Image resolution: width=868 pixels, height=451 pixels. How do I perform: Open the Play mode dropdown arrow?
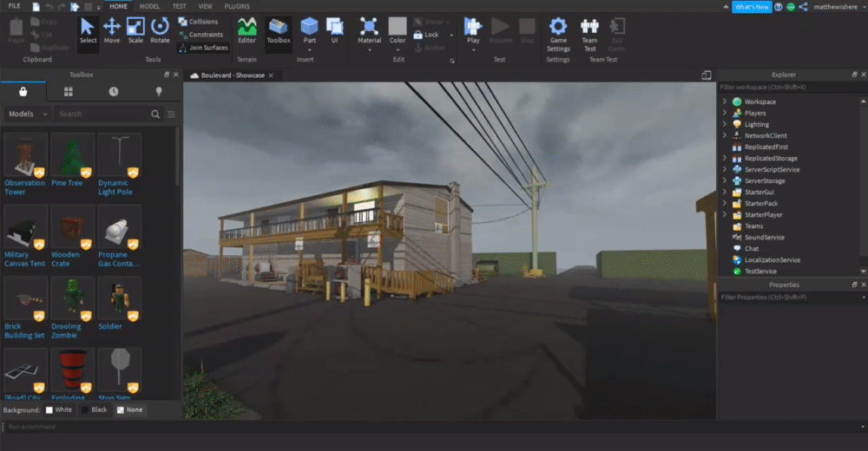click(473, 49)
